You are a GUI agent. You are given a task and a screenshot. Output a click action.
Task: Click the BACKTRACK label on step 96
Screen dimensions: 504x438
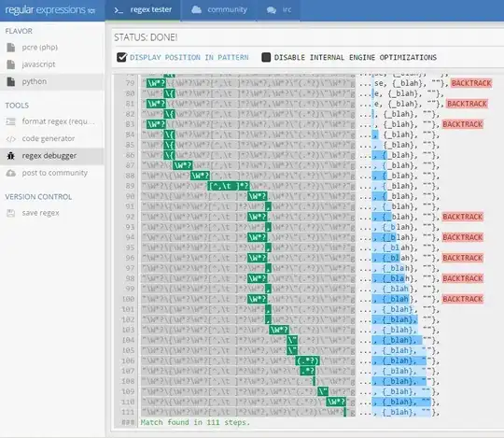coord(463,258)
